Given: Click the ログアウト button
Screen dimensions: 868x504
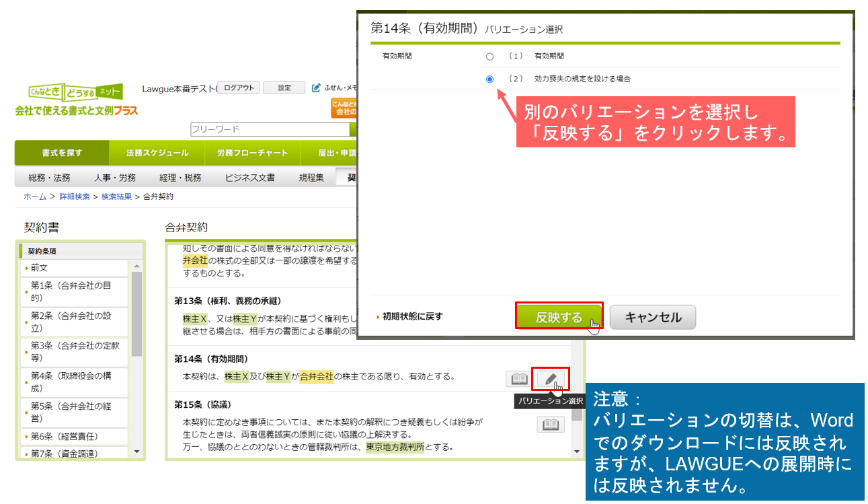Looking at the screenshot, I should click(x=239, y=88).
